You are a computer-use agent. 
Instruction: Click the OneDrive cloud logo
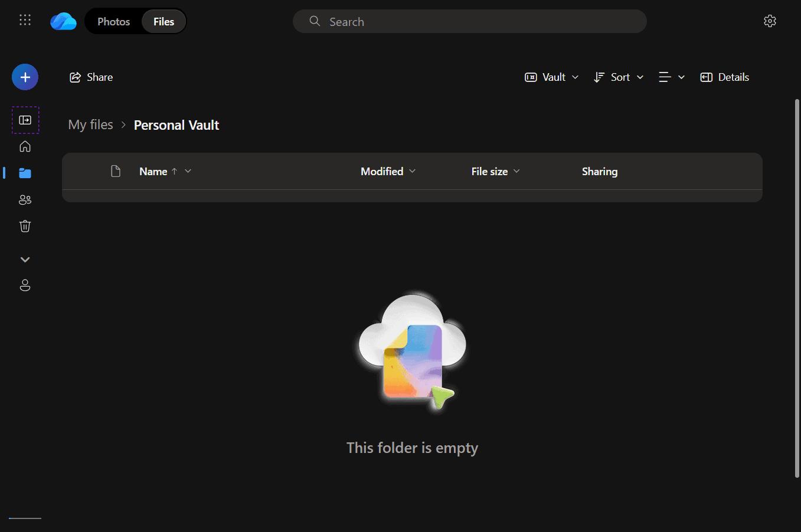click(x=63, y=21)
